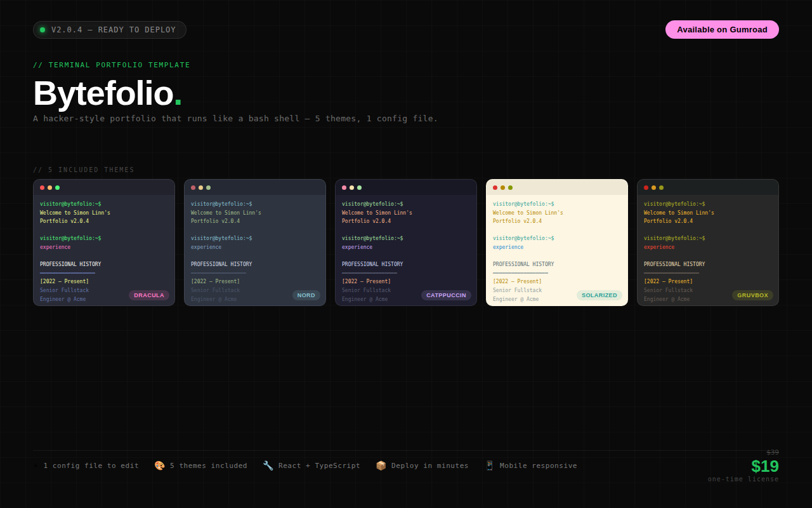
Task: Choose the CATPPUCCIN theme label
Action: tap(446, 295)
